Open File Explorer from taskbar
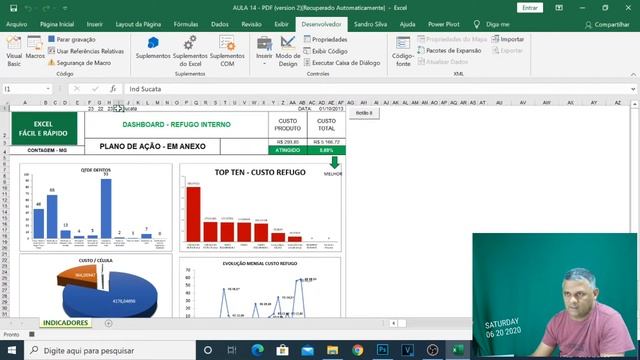This screenshot has height=360, width=640. [x=332, y=350]
